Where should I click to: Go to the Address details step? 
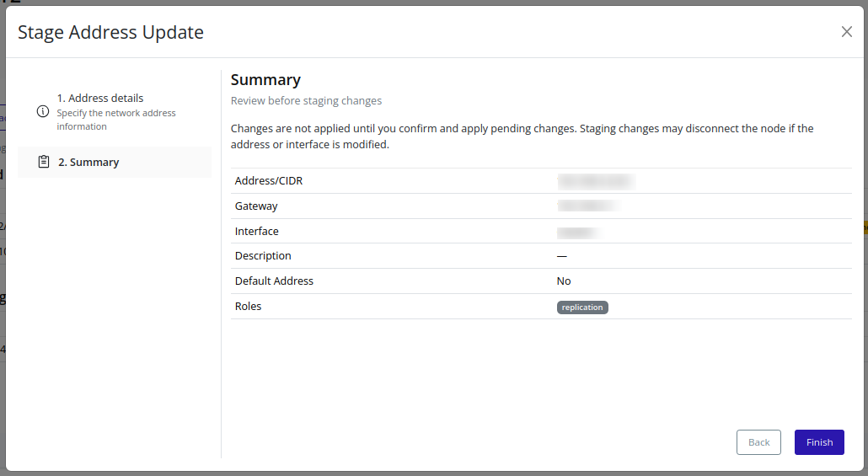(x=100, y=99)
